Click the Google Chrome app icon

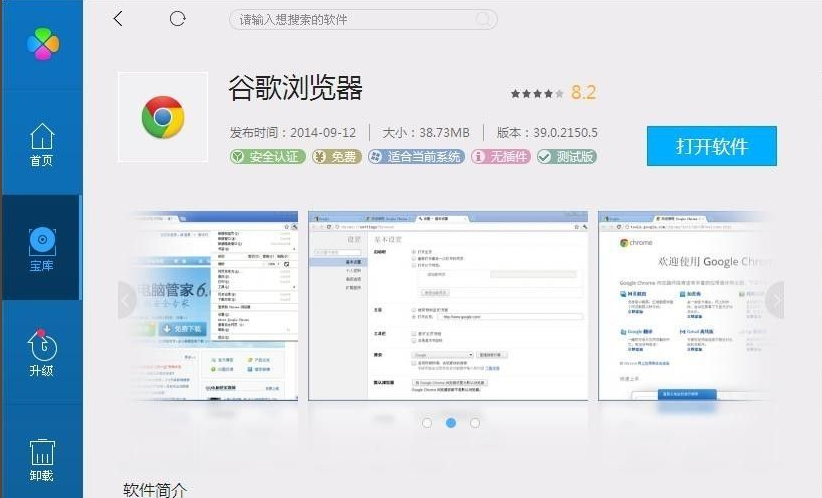pos(163,117)
